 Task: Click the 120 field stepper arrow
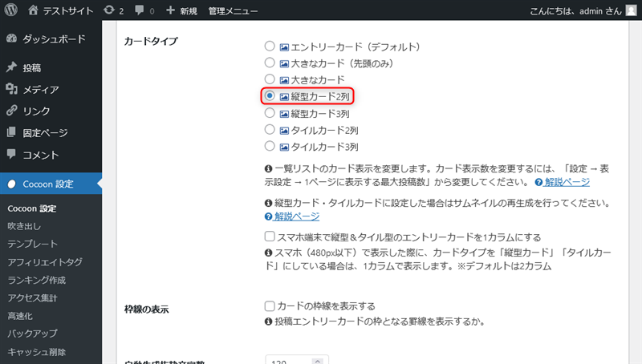[317, 361]
